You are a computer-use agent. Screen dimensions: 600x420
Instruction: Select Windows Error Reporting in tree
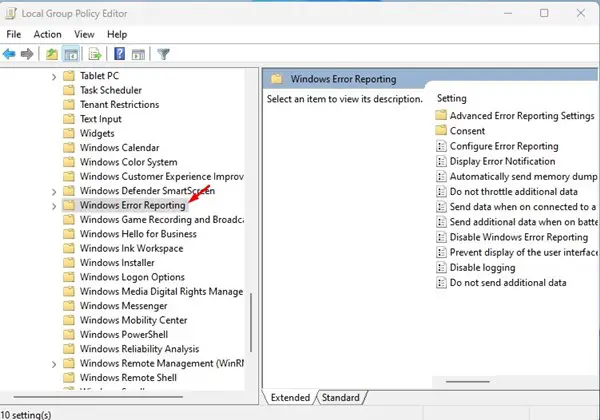click(133, 205)
